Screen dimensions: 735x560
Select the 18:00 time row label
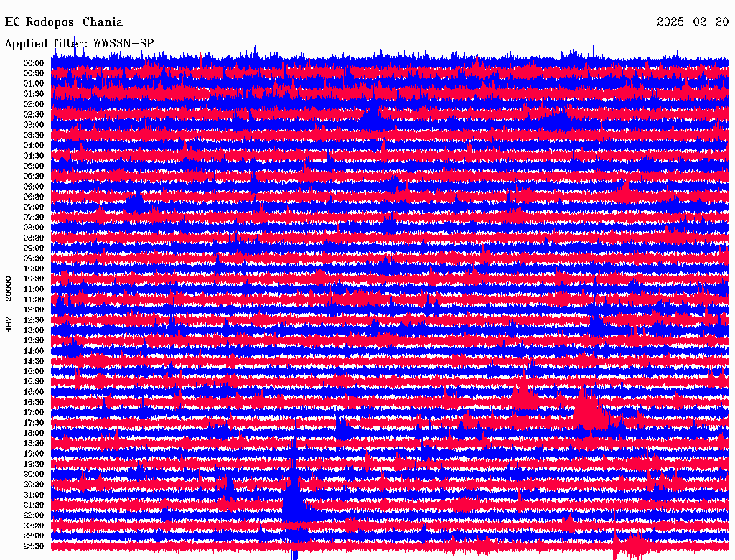[34, 434]
